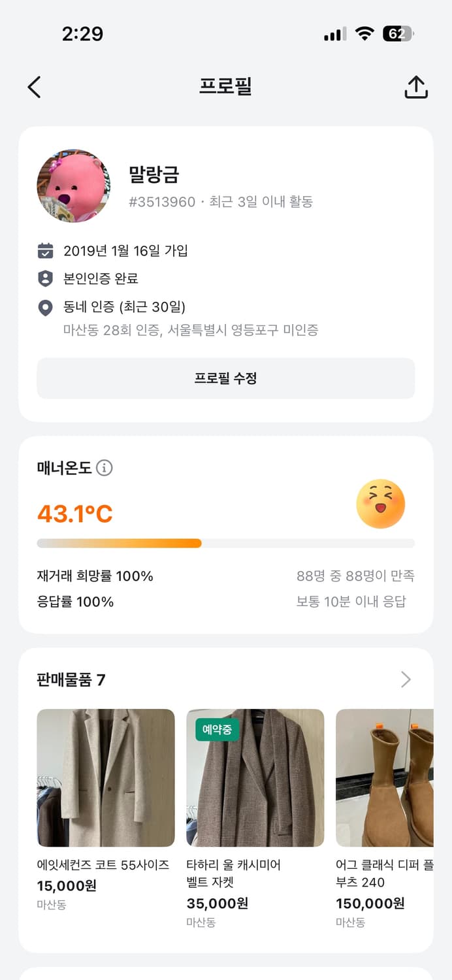Tap the identity verification shield icon
452x980 pixels.
coord(45,277)
